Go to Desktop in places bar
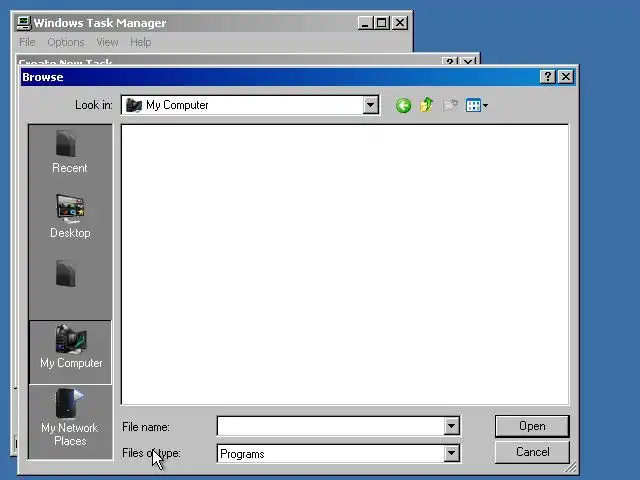 [70, 216]
